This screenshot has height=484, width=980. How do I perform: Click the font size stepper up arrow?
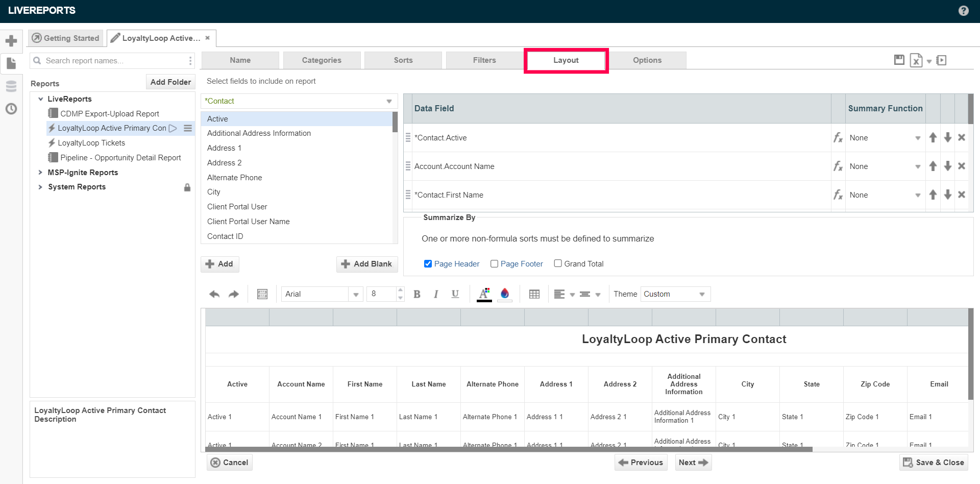click(x=400, y=290)
